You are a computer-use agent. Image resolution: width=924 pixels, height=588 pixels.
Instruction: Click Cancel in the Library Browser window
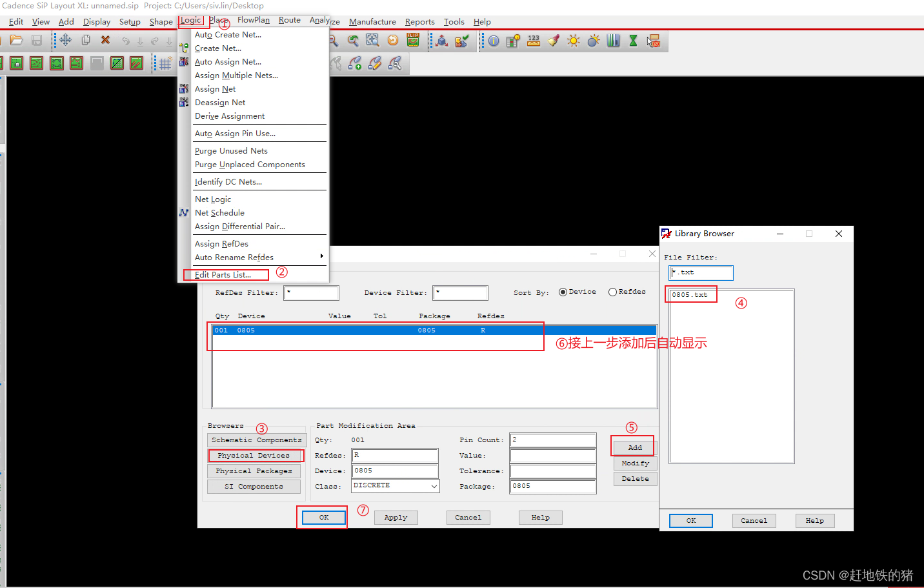[754, 521]
